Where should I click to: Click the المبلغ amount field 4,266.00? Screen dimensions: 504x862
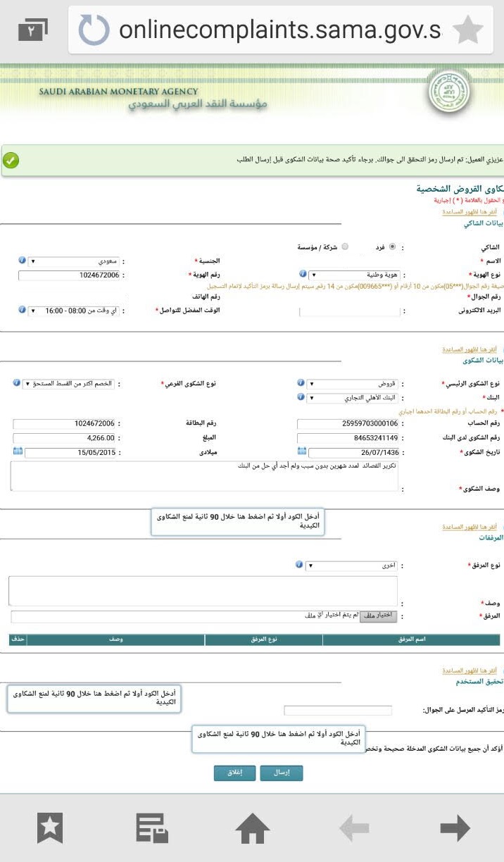64,438
